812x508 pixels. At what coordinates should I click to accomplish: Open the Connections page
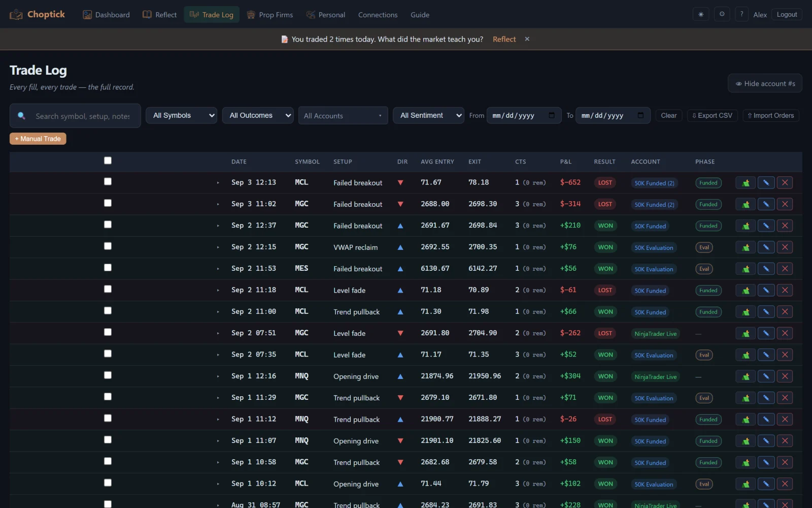point(378,15)
